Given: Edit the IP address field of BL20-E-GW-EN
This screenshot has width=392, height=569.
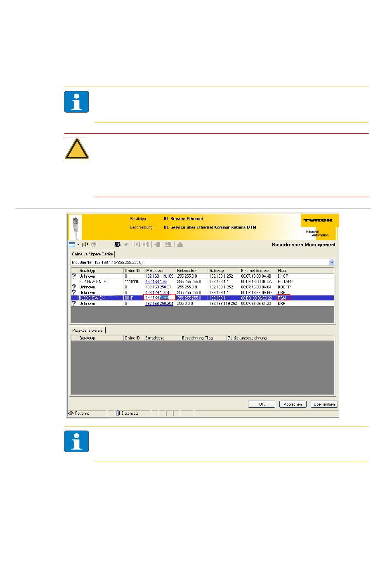Looking at the screenshot, I should (160, 298).
